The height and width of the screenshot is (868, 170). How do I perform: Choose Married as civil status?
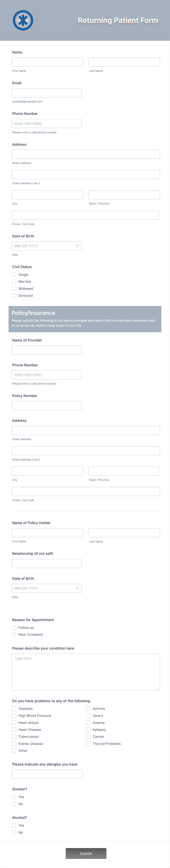click(x=14, y=282)
